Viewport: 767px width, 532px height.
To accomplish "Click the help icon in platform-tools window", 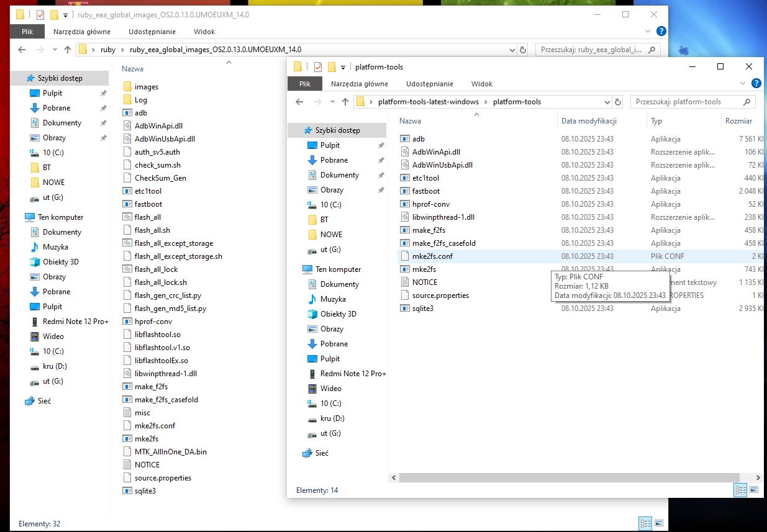I will pos(756,83).
